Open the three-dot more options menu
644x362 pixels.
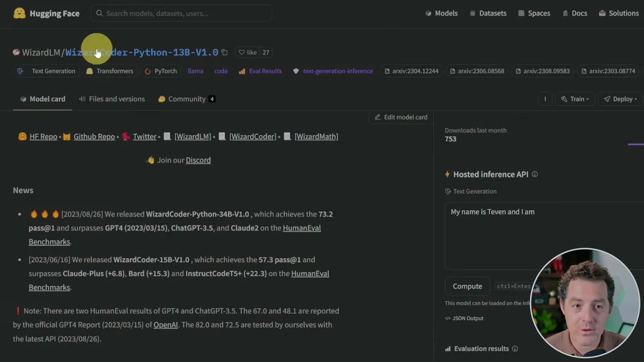(545, 99)
